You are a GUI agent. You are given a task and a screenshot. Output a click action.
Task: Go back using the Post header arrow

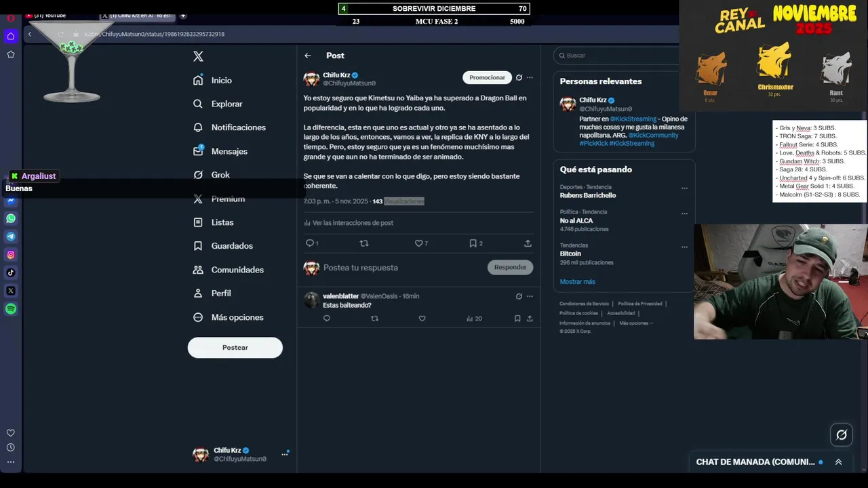click(308, 56)
